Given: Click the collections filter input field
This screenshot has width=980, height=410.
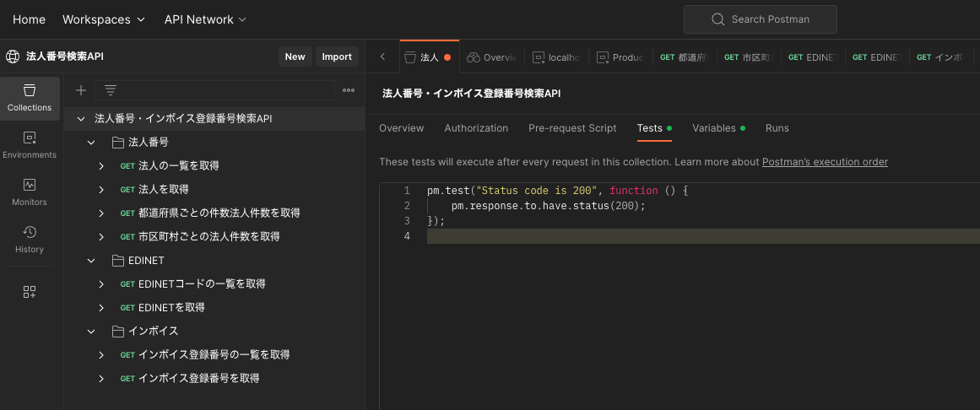Looking at the screenshot, I should [x=214, y=90].
